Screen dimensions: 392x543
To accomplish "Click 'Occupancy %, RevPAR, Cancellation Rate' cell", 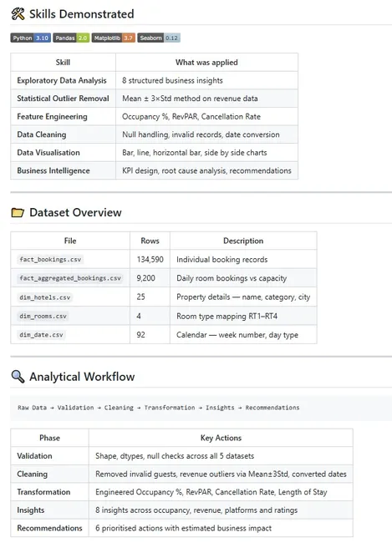I will (206, 116).
